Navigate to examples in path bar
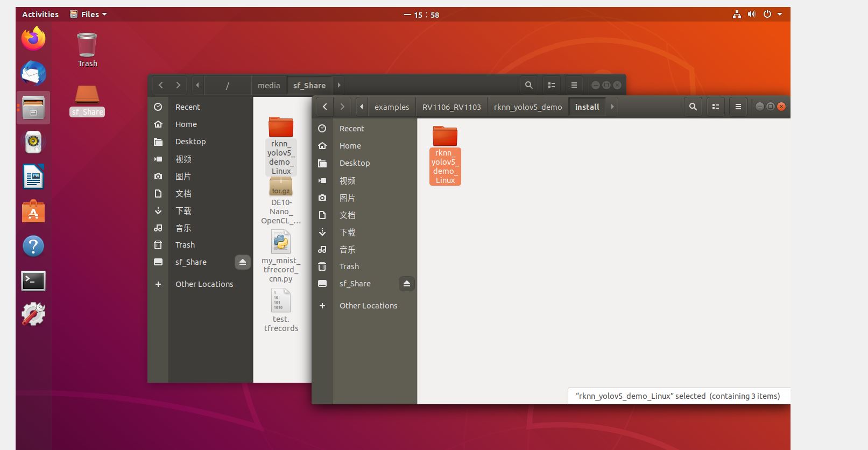This screenshot has height=450, width=868. point(392,107)
